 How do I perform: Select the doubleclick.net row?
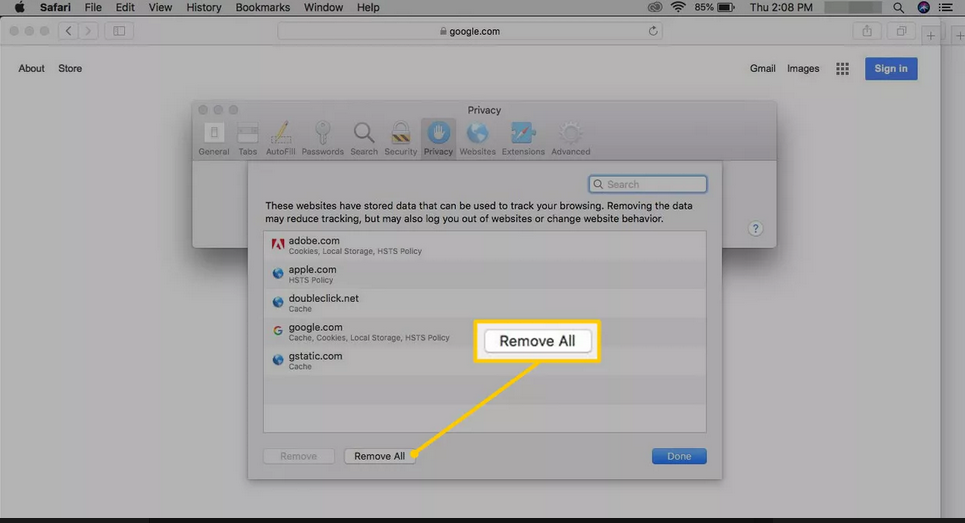point(484,303)
